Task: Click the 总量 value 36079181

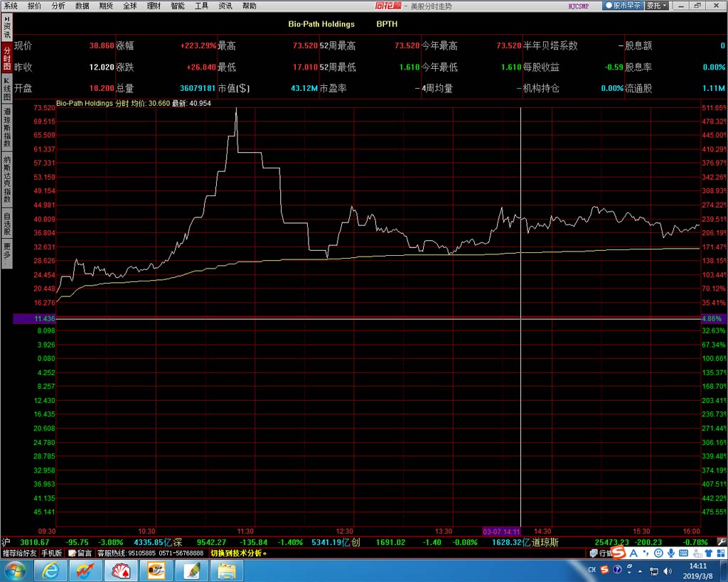Action: tap(198, 88)
